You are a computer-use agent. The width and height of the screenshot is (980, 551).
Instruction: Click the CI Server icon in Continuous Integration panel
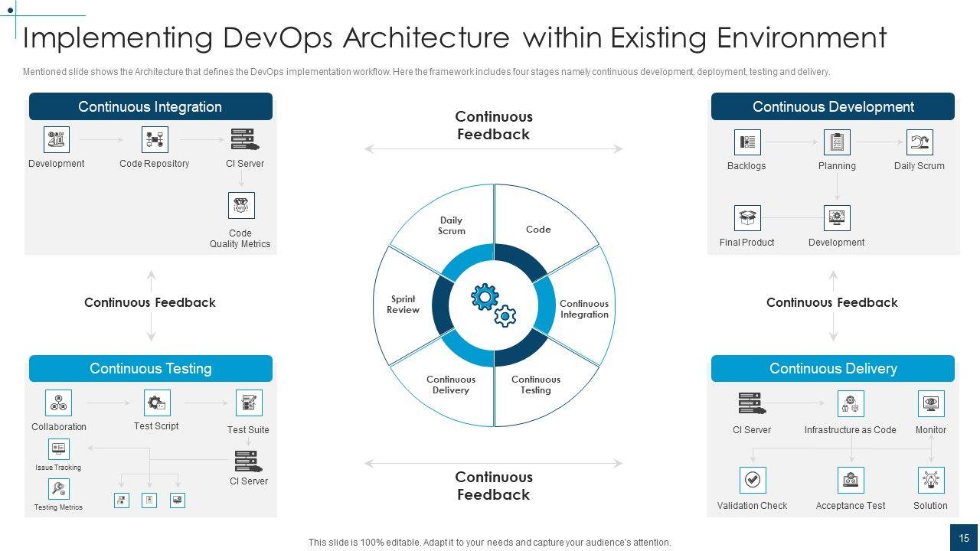244,140
